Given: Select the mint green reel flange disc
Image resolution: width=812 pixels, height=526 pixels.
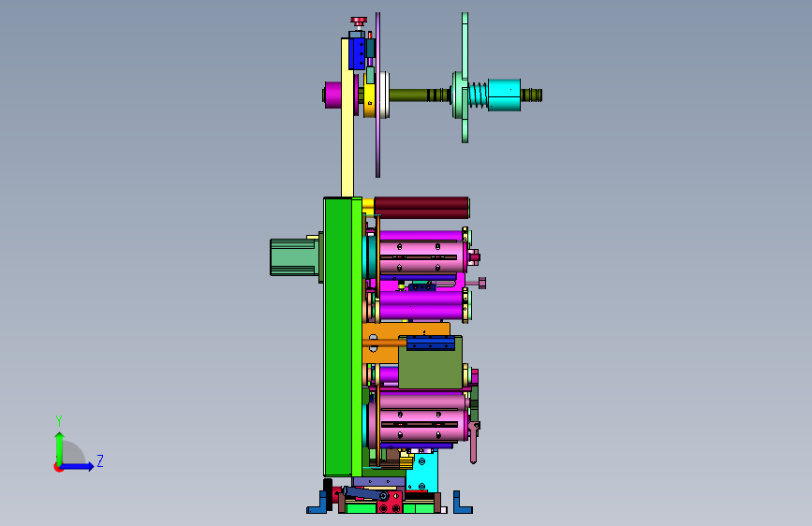Looking at the screenshot, I should click(465, 78).
